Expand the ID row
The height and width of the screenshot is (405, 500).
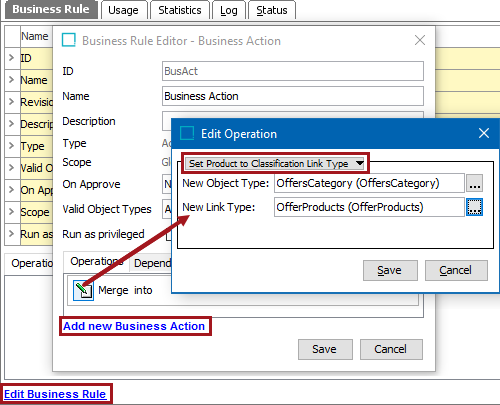(x=11, y=58)
